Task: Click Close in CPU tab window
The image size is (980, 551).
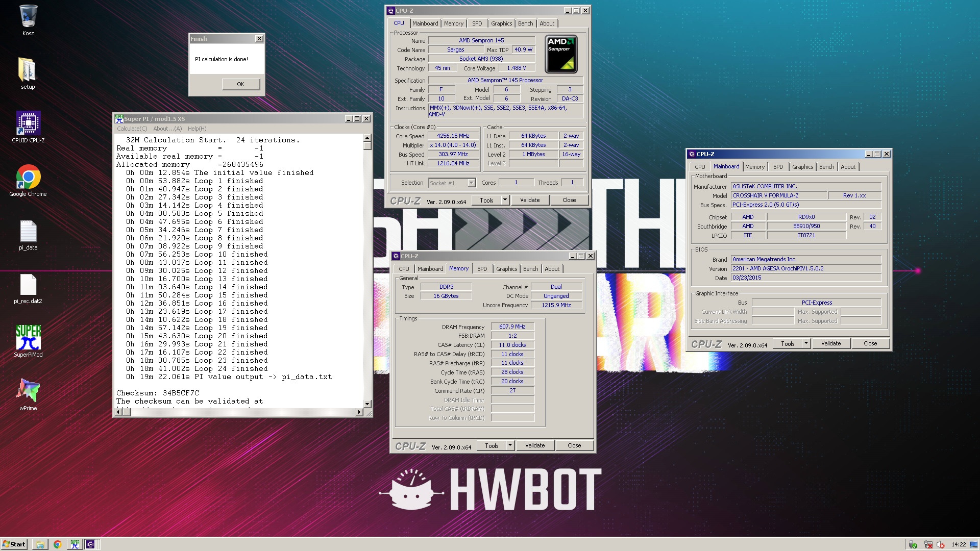Action: click(569, 201)
